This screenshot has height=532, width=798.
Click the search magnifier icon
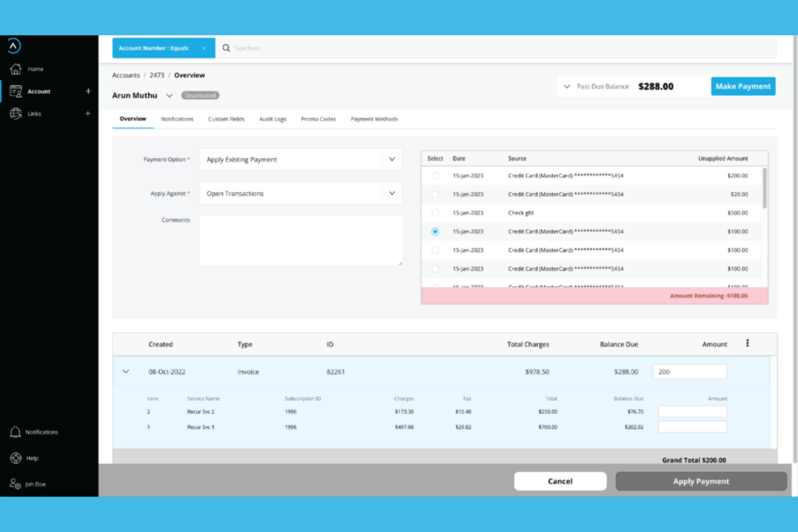point(226,48)
